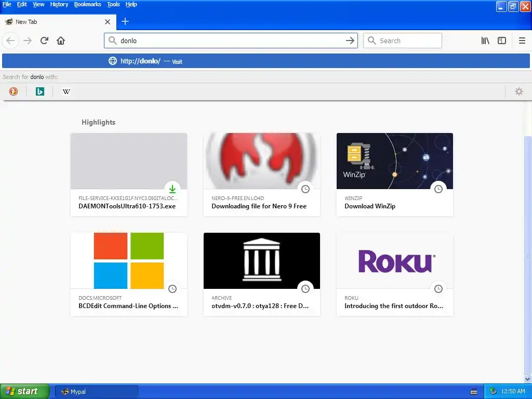Click the Go arrow in address bar

coord(350,41)
